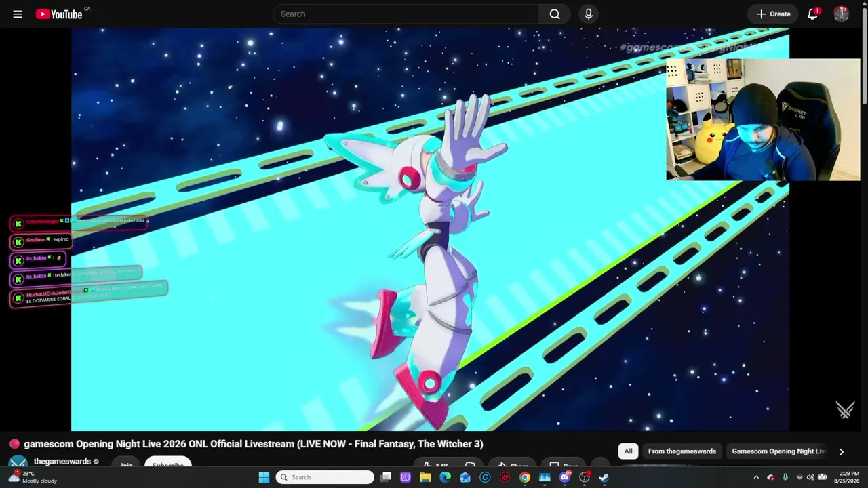Viewport: 868px width, 488px height.
Task: Open the download-tray system icon
Action: (823, 477)
